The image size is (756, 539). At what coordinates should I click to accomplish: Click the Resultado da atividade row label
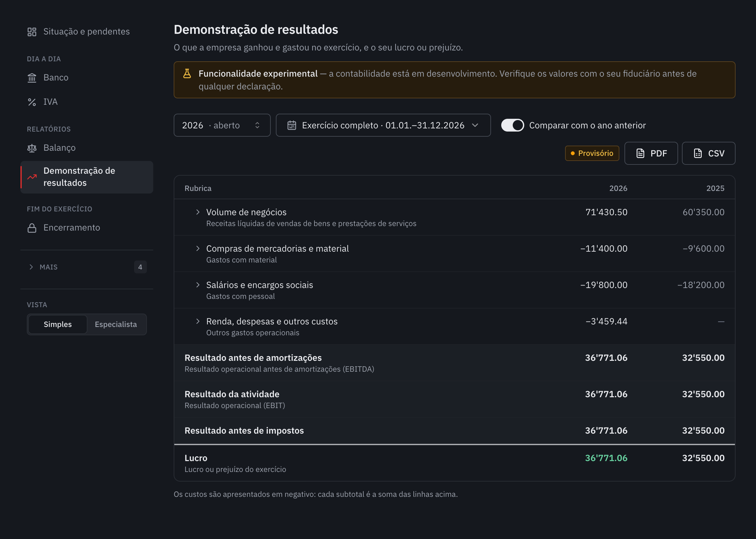point(232,394)
